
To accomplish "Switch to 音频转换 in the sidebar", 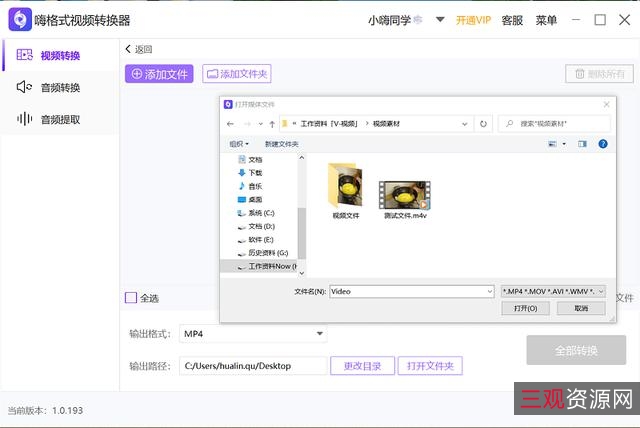I will coord(60,87).
